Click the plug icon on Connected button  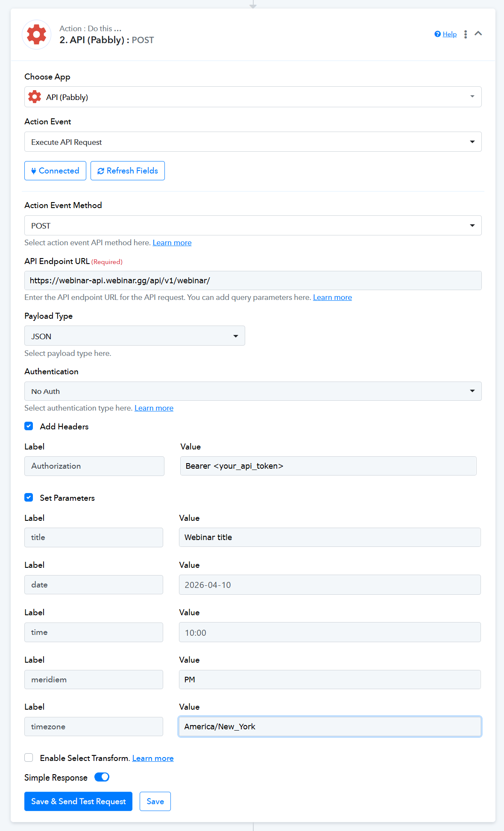point(33,171)
